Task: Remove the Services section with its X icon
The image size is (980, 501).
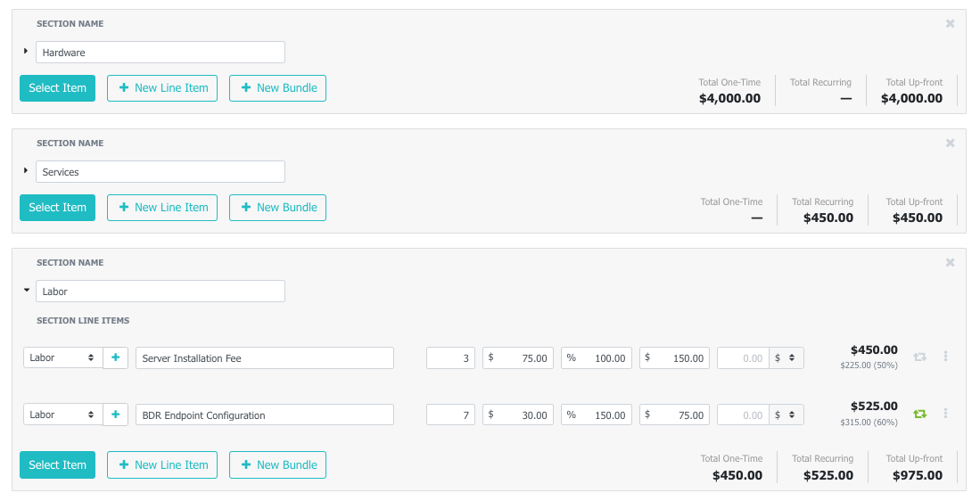Action: click(x=950, y=143)
